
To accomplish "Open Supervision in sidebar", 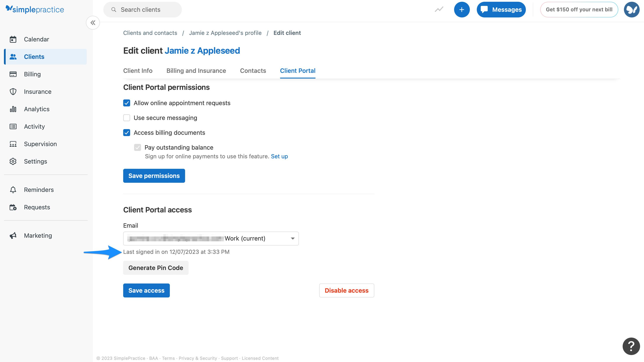I will tap(46, 144).
